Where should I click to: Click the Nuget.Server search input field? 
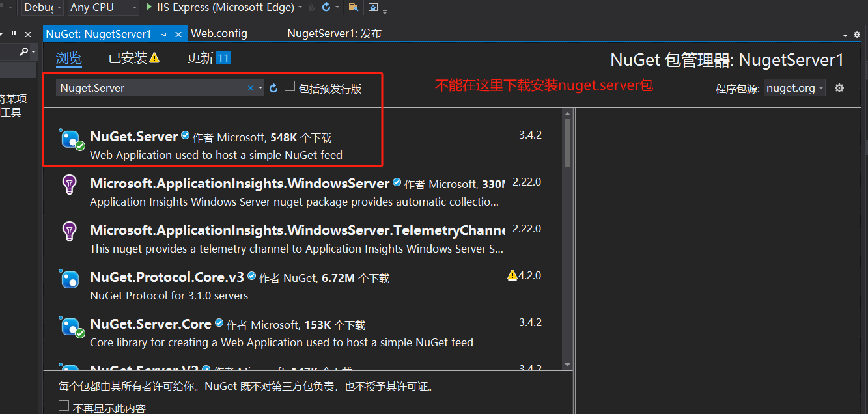click(x=151, y=88)
